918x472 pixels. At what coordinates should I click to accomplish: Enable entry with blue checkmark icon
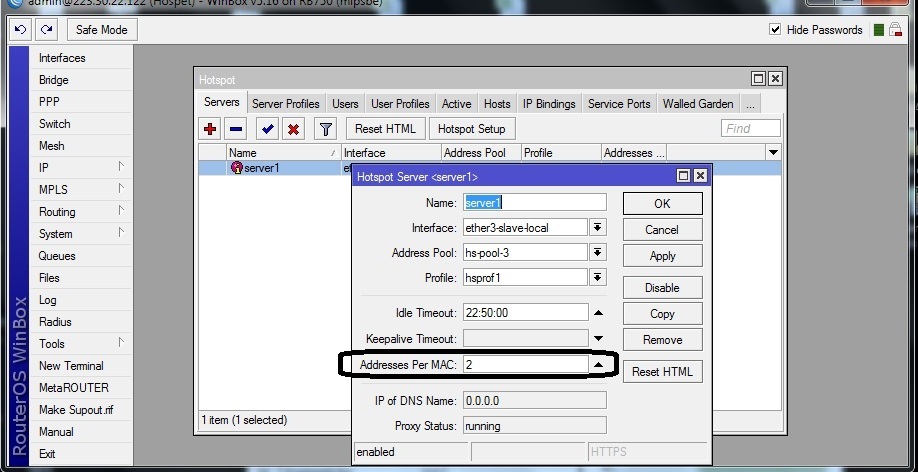pos(268,129)
